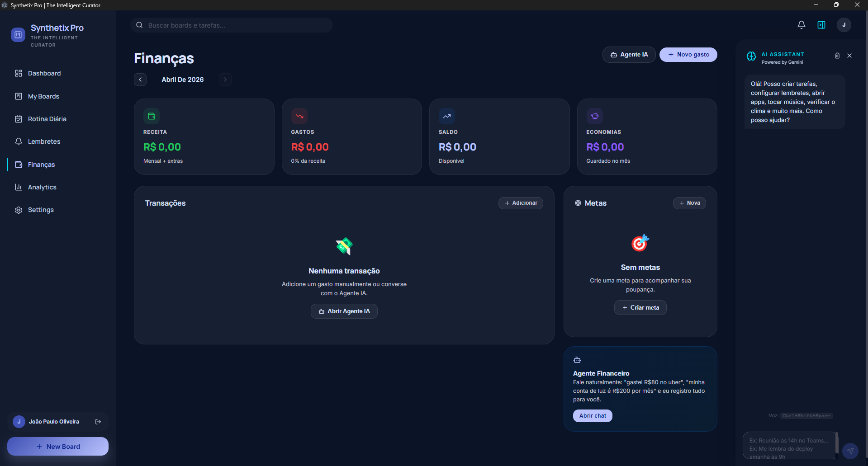The height and width of the screenshot is (466, 868).
Task: Click the Agente Financeiro robot icon
Action: point(577,360)
